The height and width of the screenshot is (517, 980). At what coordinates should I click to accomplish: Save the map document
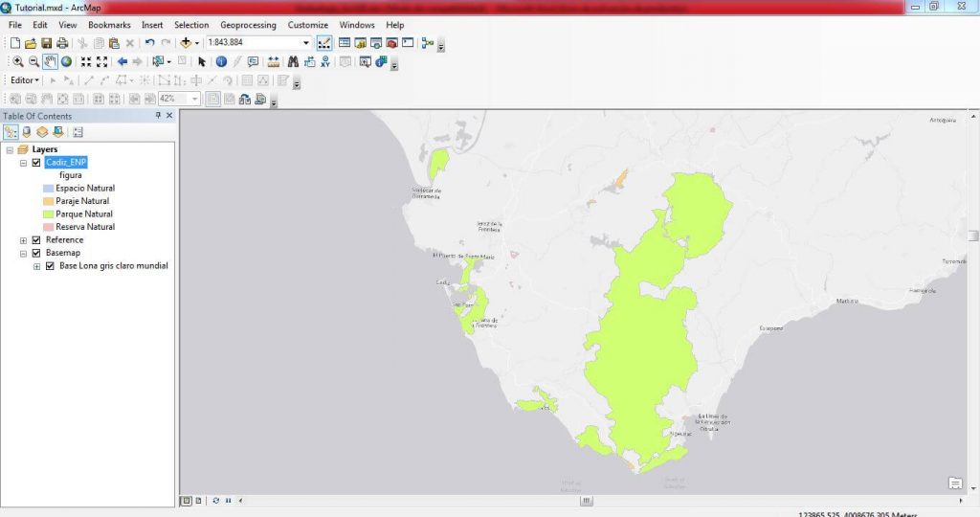46,43
